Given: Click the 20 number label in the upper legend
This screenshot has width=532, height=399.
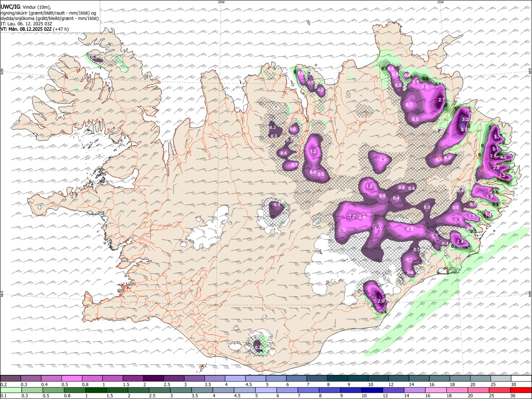Looking at the screenshot, I should [473, 384].
